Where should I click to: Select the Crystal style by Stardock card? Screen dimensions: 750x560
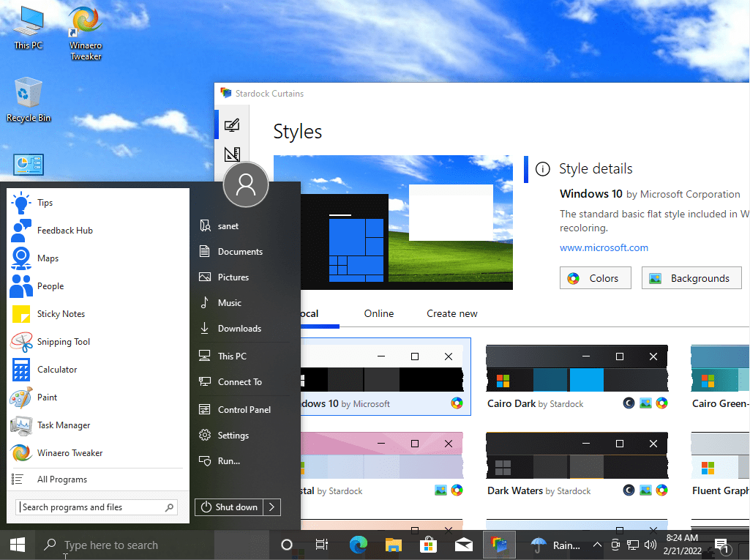(382, 464)
